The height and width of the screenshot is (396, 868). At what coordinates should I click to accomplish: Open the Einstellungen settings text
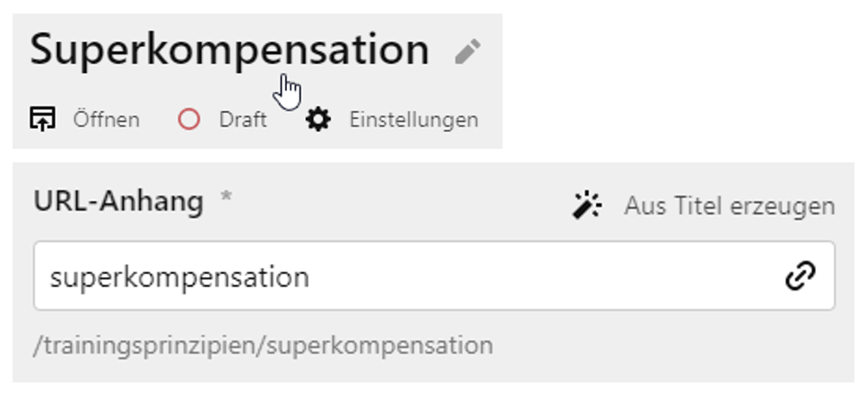click(413, 119)
